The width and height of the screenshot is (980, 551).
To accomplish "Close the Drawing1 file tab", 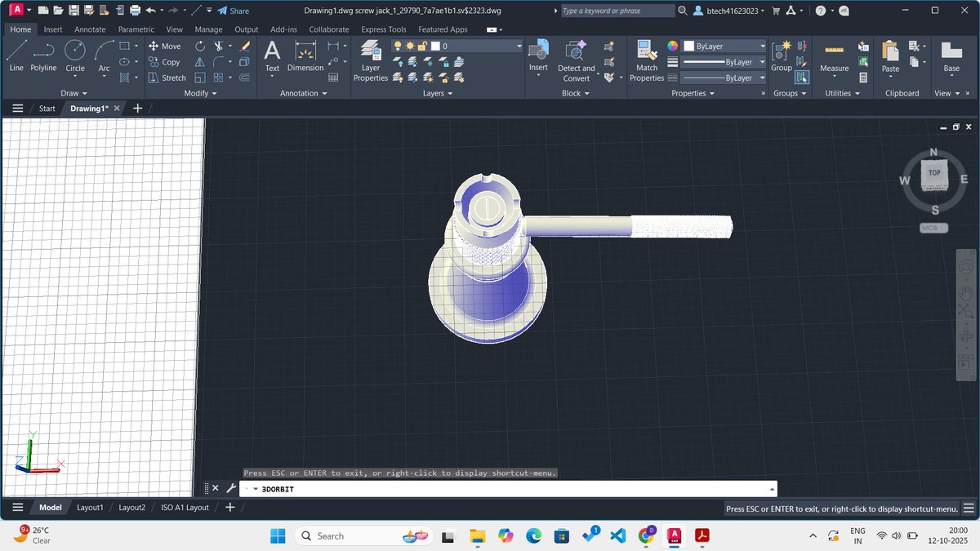I will click(117, 108).
